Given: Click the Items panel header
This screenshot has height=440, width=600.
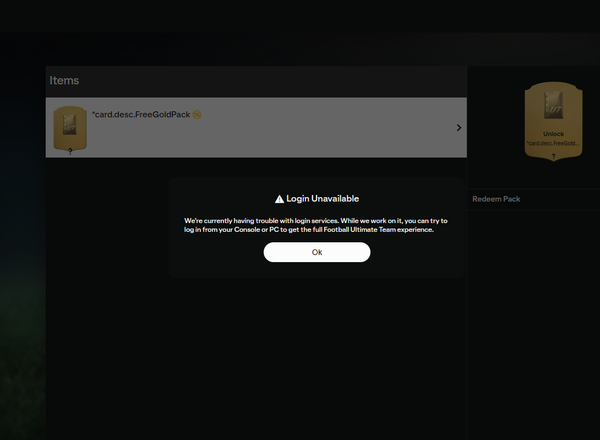Looking at the screenshot, I should (x=64, y=80).
